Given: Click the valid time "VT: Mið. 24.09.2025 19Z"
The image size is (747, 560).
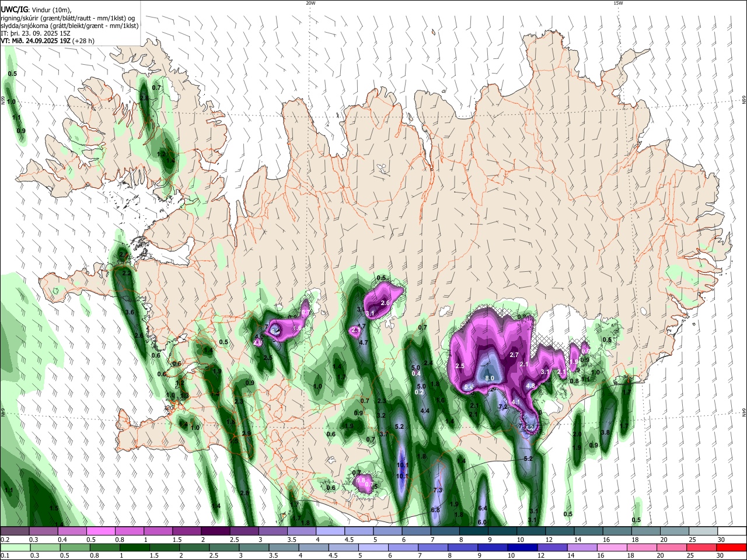Looking at the screenshot, I should 36,41.
